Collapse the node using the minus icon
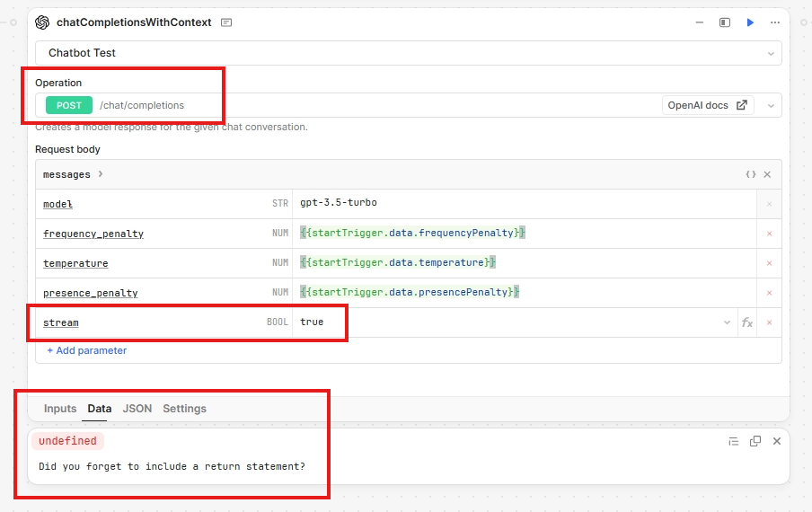Screen dimensions: 812x512 [x=700, y=22]
